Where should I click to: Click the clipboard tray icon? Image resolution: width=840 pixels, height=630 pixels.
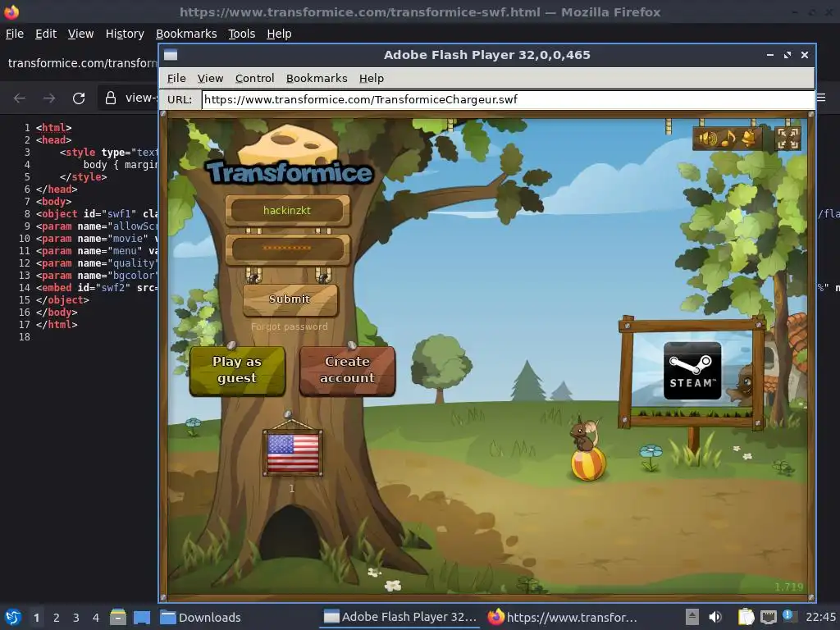point(746,617)
